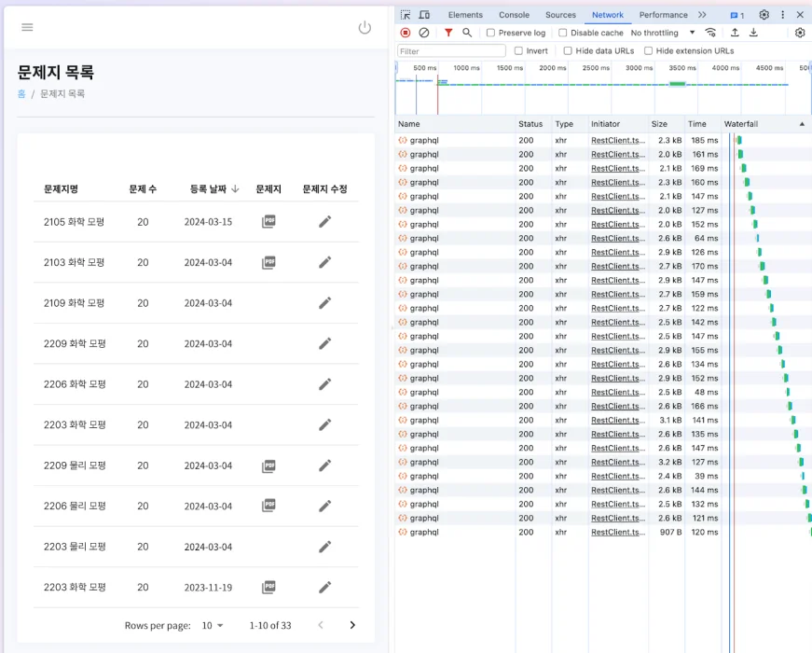Clear the network log
The height and width of the screenshot is (653, 812).
pos(424,33)
